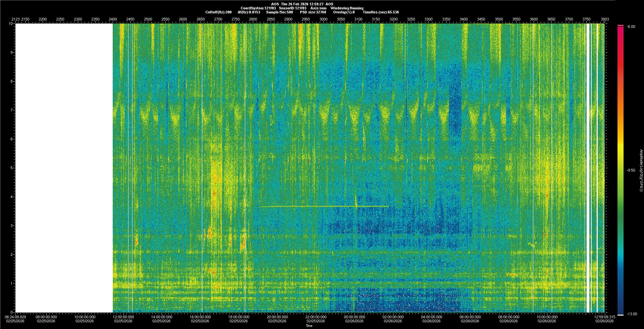Click the 12:00:00.000 02/25/2026 time label
Viewport: 644px width, 329px height.
coord(123,319)
